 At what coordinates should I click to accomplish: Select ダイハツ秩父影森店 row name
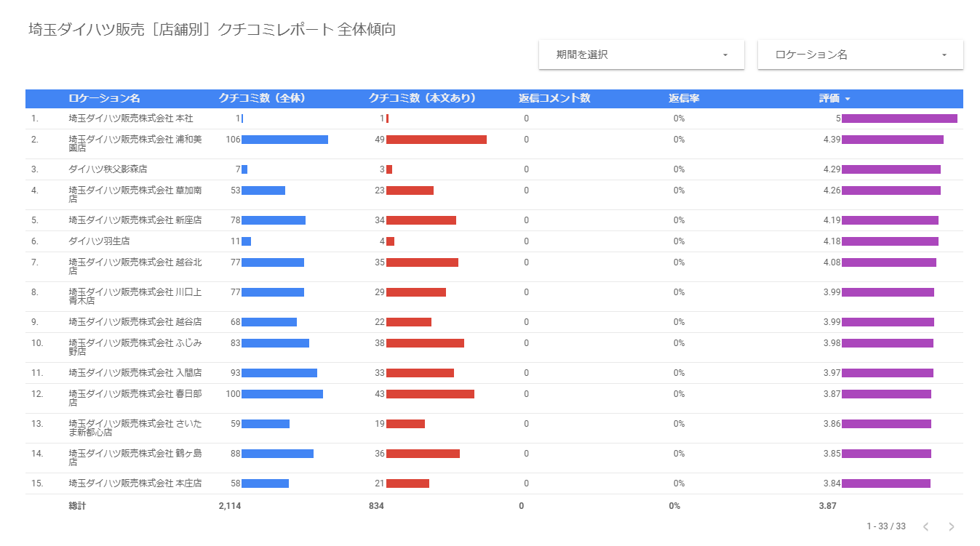pyautogui.click(x=108, y=169)
